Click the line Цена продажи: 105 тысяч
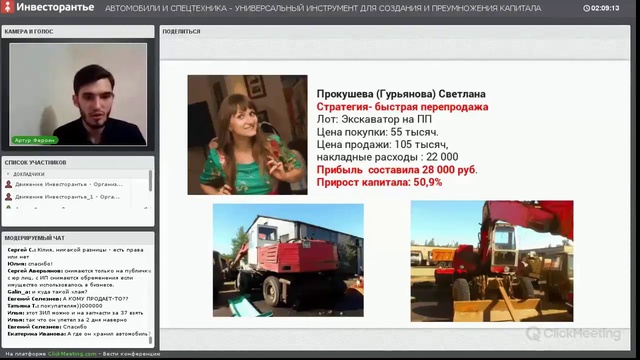The image size is (640, 360). 382,145
